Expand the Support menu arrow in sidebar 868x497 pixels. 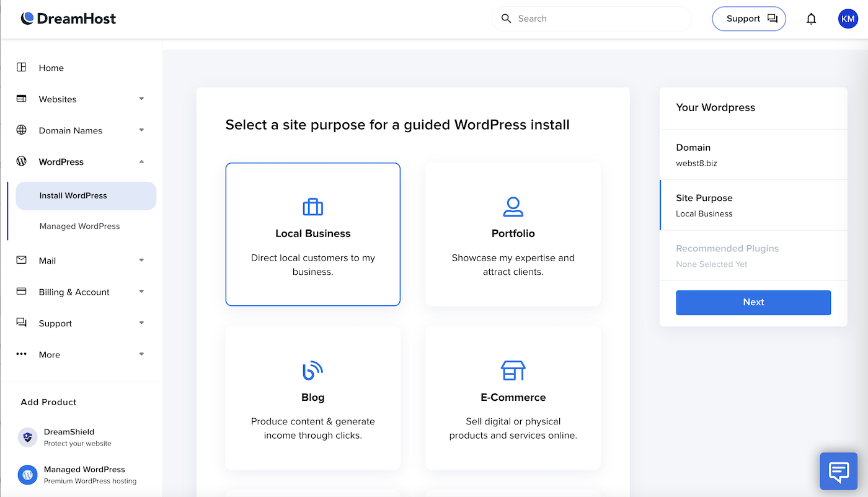pyautogui.click(x=141, y=323)
